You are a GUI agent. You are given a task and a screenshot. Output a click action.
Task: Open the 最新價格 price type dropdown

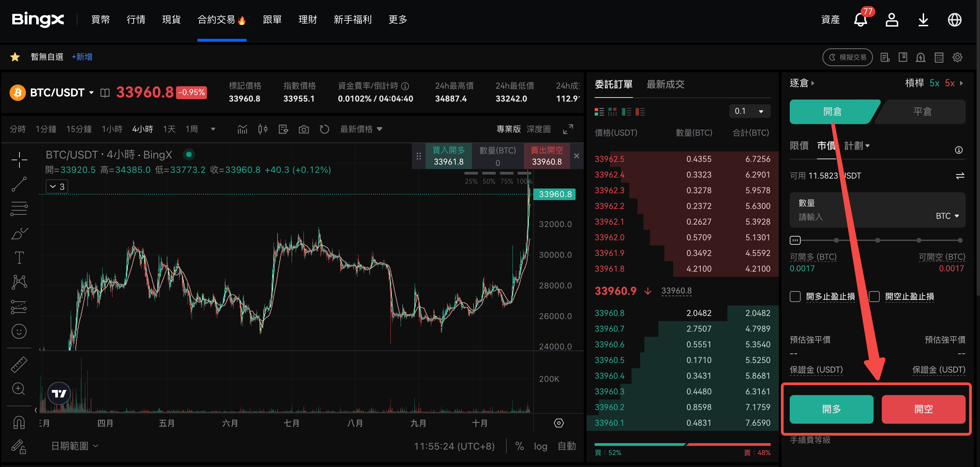(x=361, y=129)
